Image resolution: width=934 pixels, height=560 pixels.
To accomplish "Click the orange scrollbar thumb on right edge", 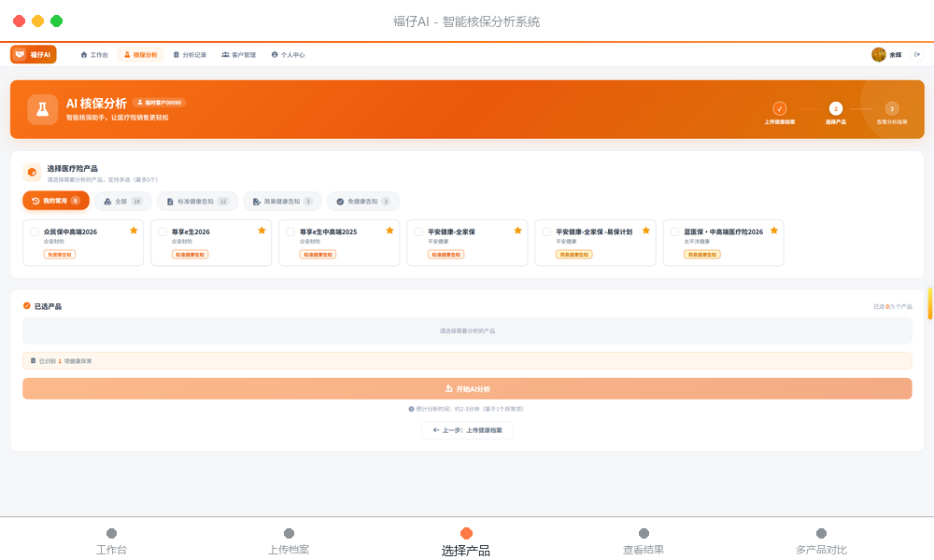I will coord(930,304).
